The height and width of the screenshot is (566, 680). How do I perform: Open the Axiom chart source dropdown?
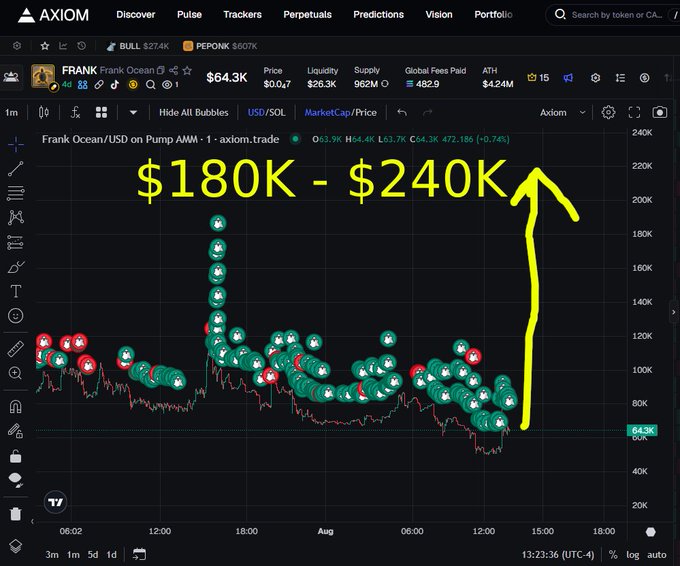tap(562, 113)
